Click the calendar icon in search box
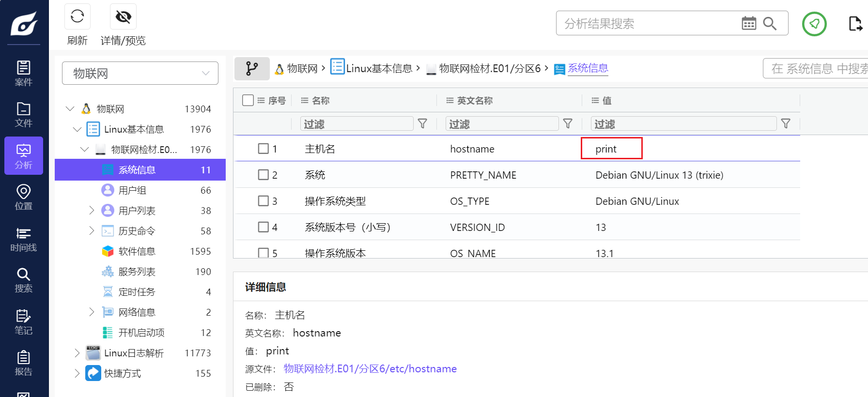The width and height of the screenshot is (868, 397). tap(748, 23)
